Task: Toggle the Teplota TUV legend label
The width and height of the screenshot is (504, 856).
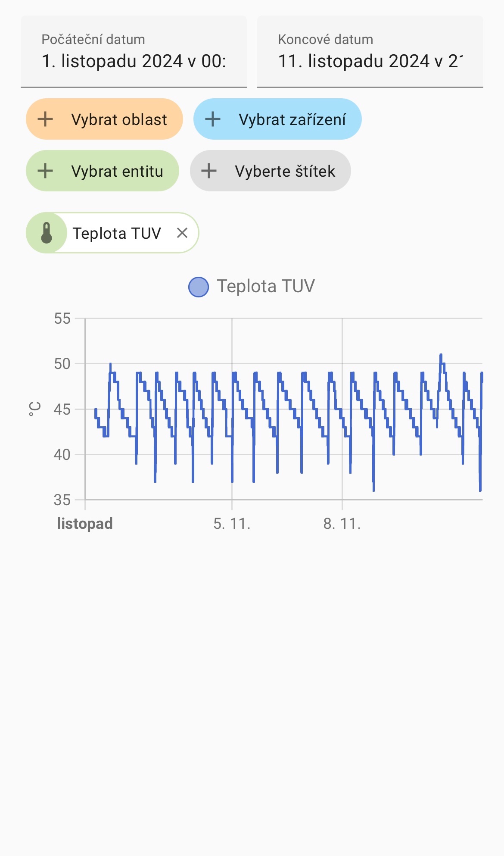Action: 266,287
